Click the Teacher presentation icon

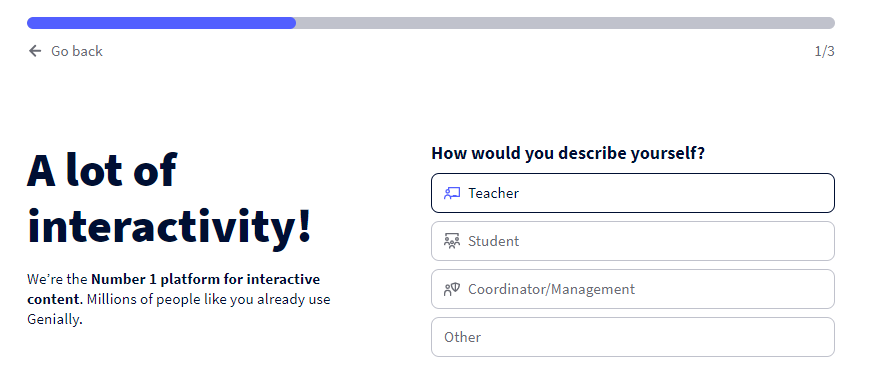(452, 193)
